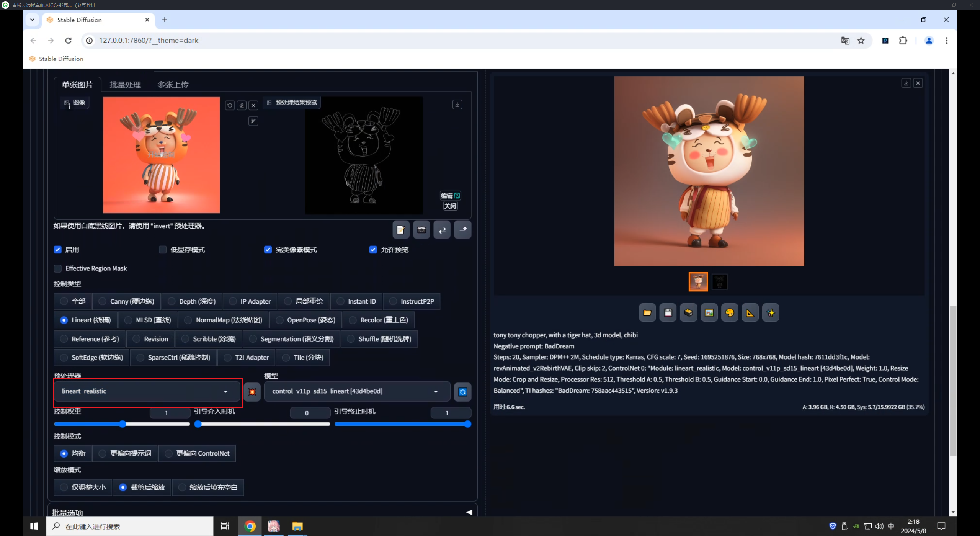
Task: Click the swap arrows icon below the preview
Action: (442, 230)
